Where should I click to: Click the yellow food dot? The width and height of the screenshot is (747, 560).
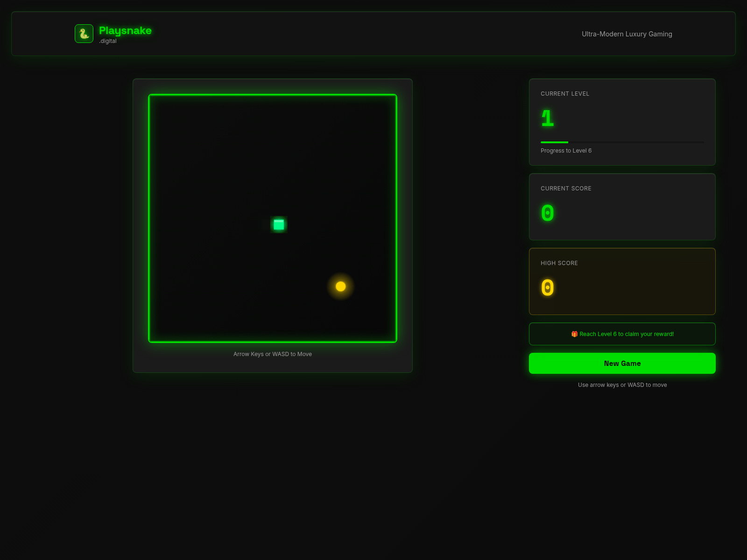[341, 287]
